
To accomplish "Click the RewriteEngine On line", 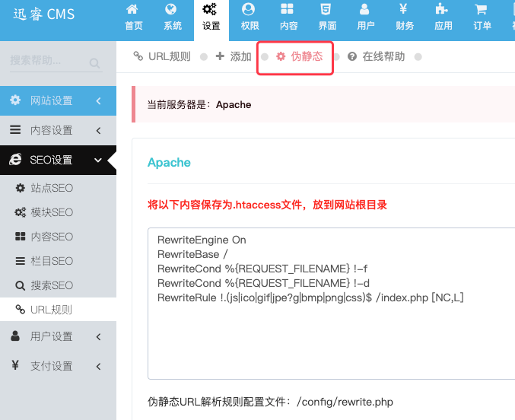I will [202, 240].
